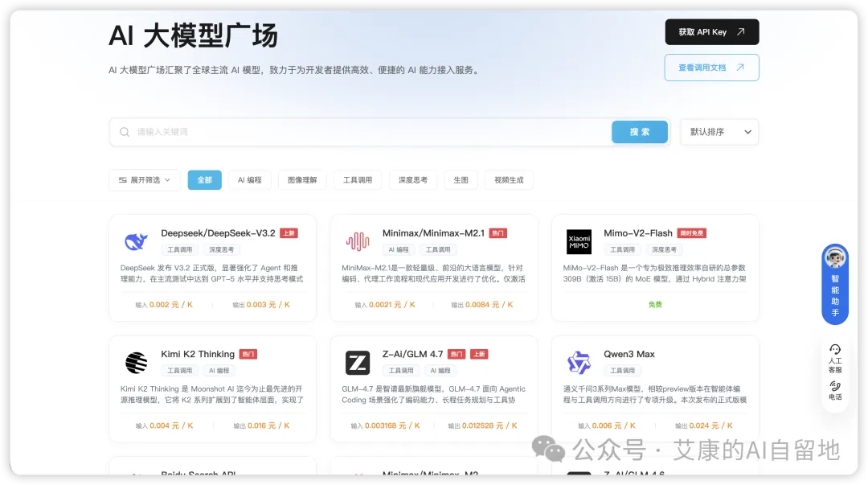
Task: Click the 获取 API Key button
Action: (x=712, y=32)
